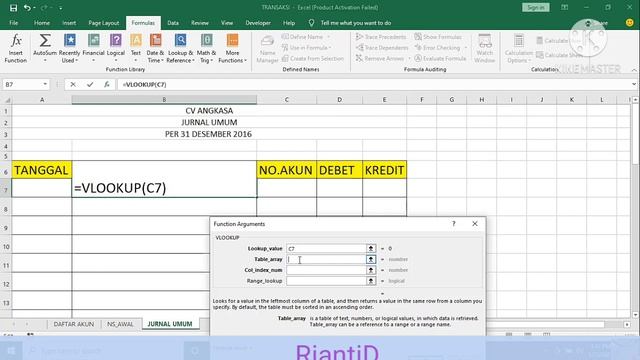This screenshot has width=640, height=360.
Task: Open the Help tab
Action: tap(289, 23)
